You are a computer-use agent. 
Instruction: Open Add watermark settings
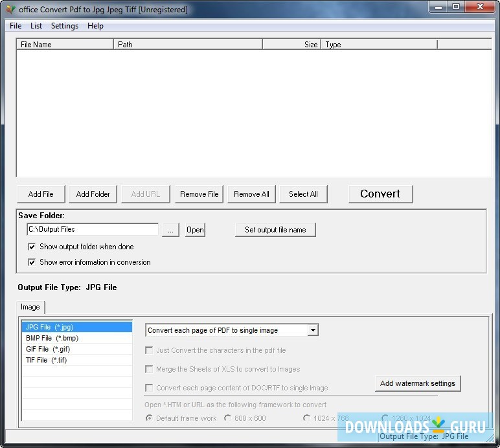pyautogui.click(x=418, y=383)
